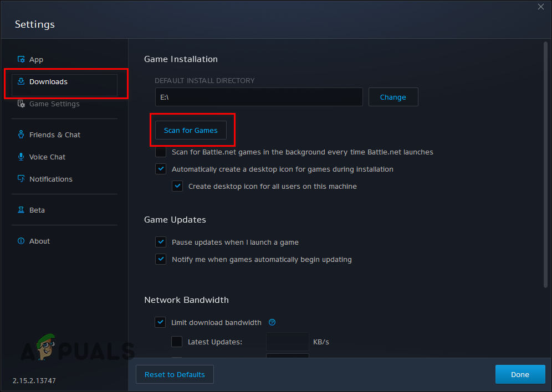Open the Game Settings section
Image resolution: width=552 pixels, height=392 pixels.
54,104
